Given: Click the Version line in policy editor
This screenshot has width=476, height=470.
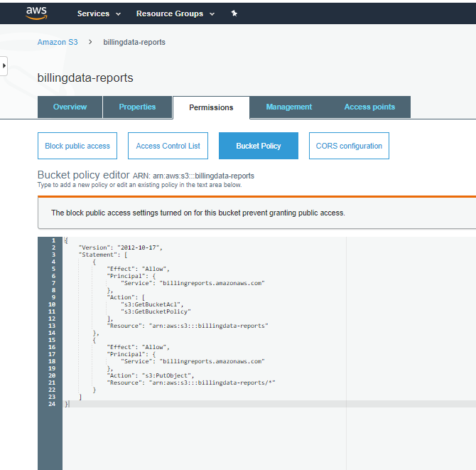Looking at the screenshot, I should tap(121, 247).
